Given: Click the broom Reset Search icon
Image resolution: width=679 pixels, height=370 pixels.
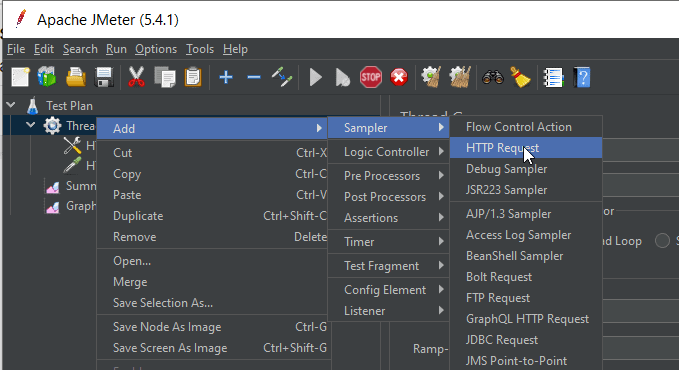Looking at the screenshot, I should coord(520,78).
